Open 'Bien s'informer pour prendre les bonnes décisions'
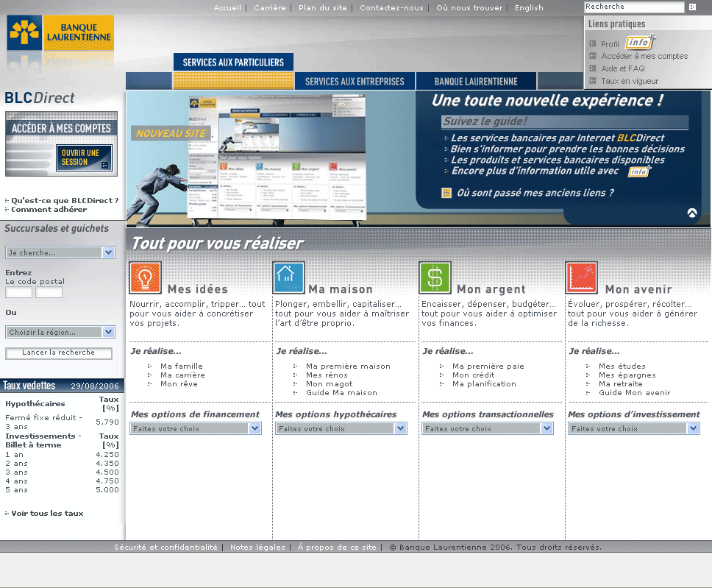Image resolution: width=712 pixels, height=588 pixels. click(568, 149)
